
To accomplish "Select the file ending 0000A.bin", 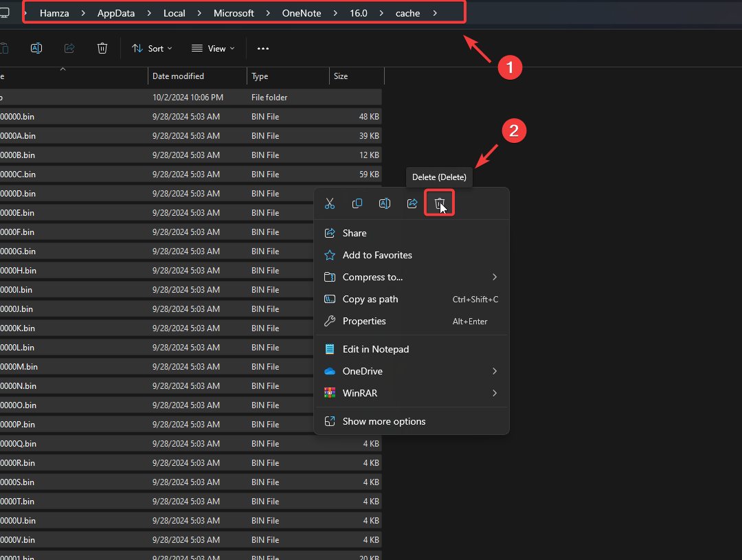I will [x=191, y=136].
